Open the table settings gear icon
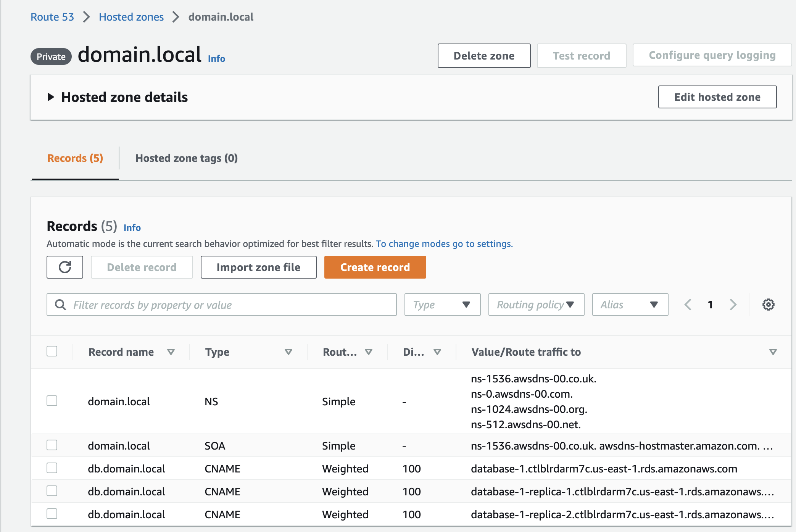The height and width of the screenshot is (532, 796). coord(768,305)
